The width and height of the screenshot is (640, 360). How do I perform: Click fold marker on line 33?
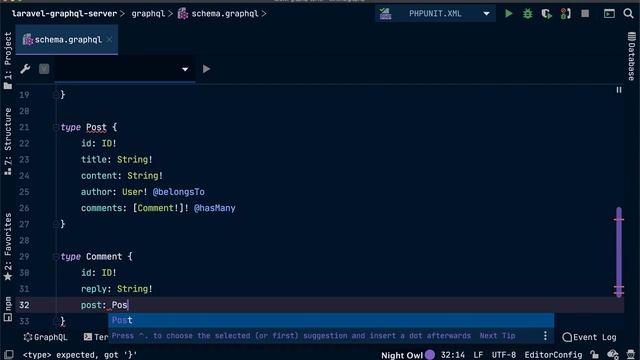coord(56,321)
